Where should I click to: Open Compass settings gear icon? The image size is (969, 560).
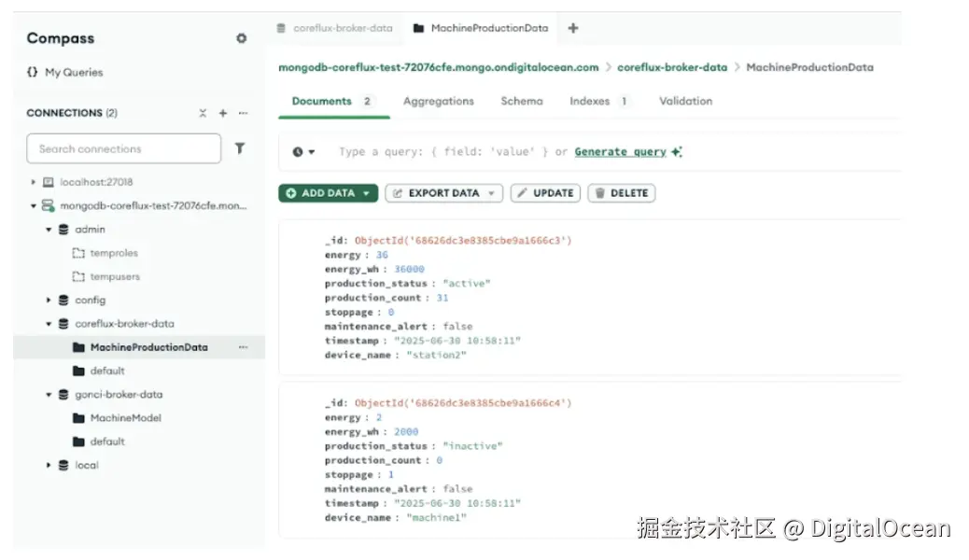click(x=241, y=38)
